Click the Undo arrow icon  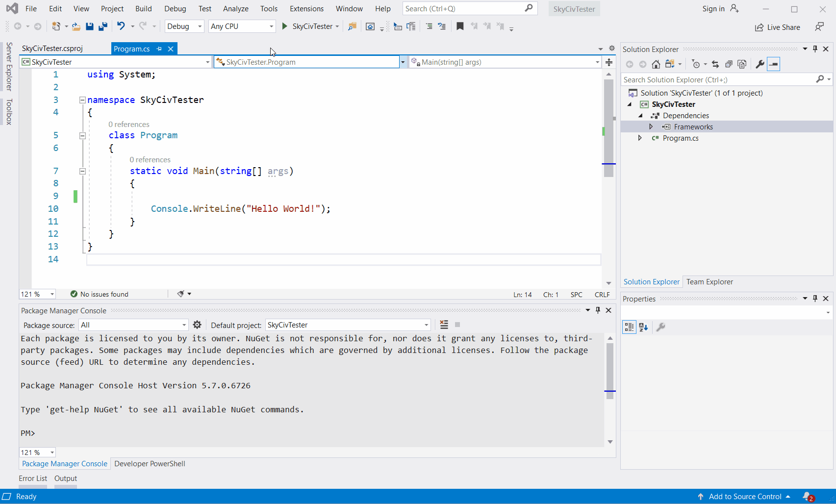coord(121,26)
